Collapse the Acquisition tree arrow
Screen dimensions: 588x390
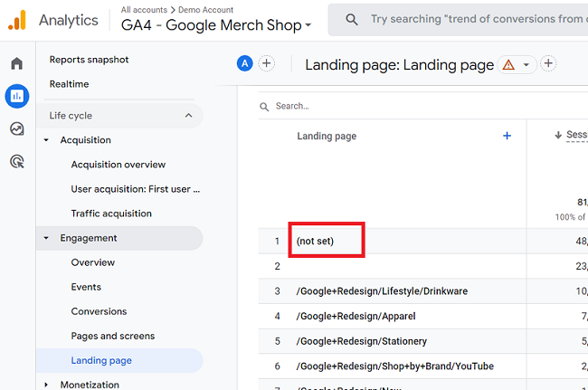pyautogui.click(x=46, y=140)
